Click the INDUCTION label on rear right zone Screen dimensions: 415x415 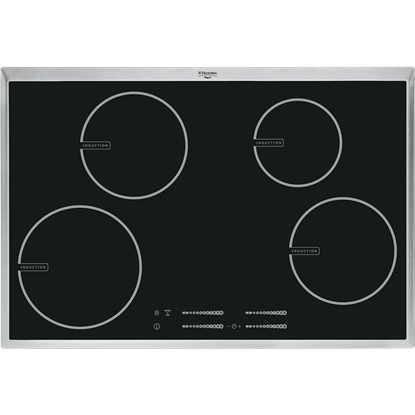point(269,143)
